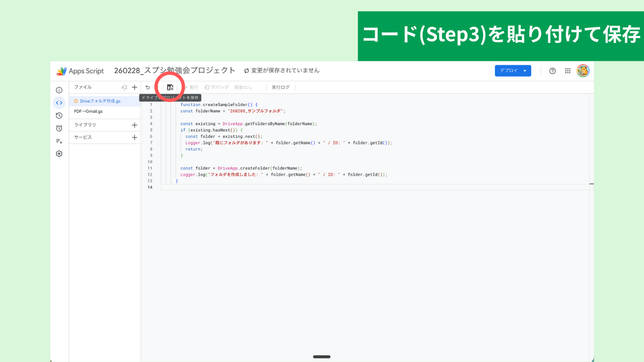Click the project title 260228_スプシ勉強会プロジェクト
This screenshot has height=362, width=644.
point(175,71)
